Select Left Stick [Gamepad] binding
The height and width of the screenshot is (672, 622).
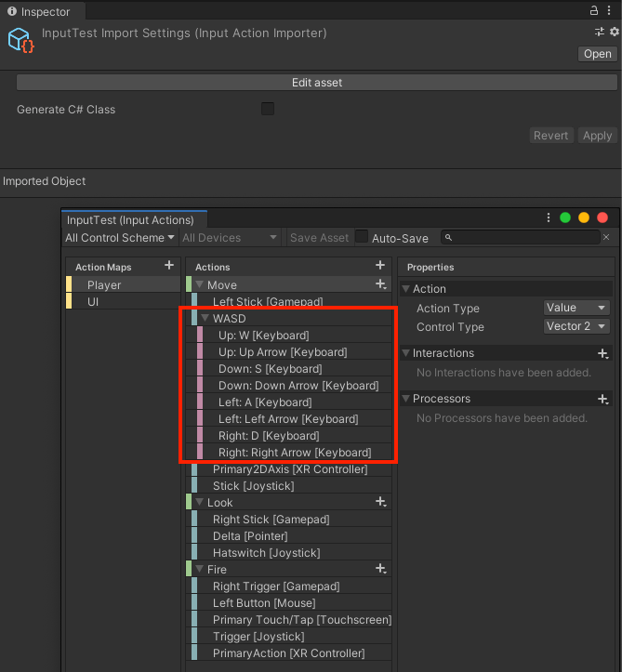click(291, 301)
